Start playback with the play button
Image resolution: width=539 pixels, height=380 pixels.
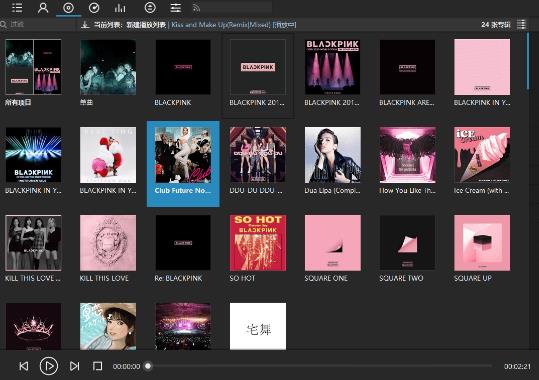[49, 366]
